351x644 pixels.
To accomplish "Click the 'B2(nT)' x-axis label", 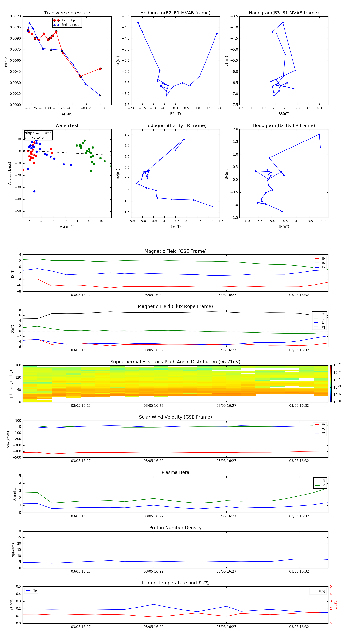I will (175, 114).
